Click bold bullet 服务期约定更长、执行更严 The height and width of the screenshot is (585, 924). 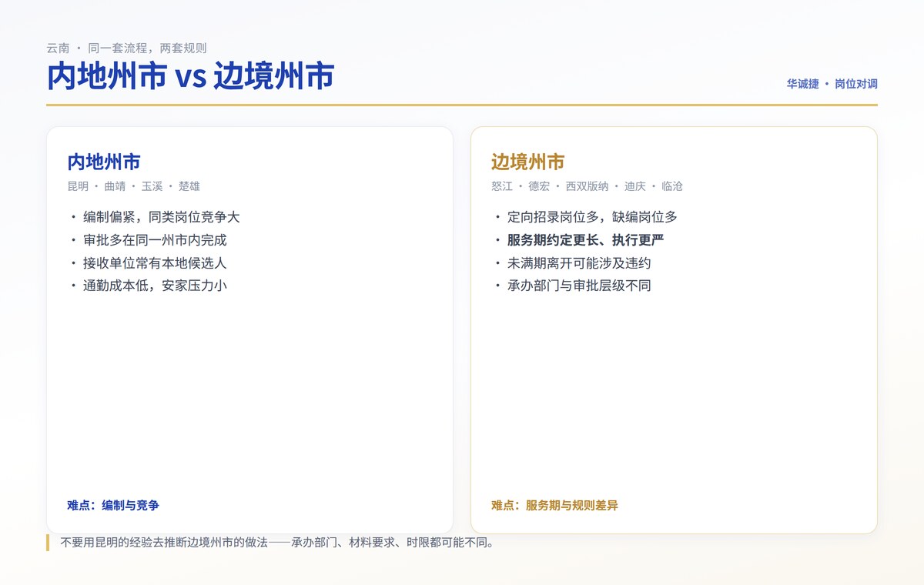(585, 240)
